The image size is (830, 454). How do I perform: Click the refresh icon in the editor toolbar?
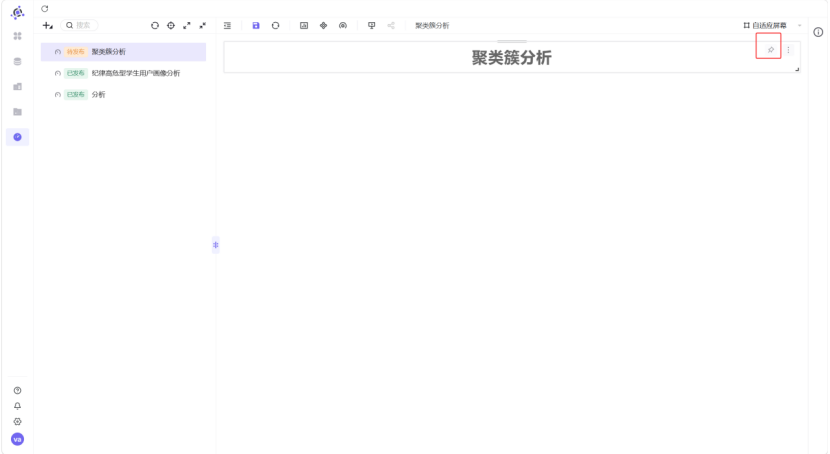(275, 25)
